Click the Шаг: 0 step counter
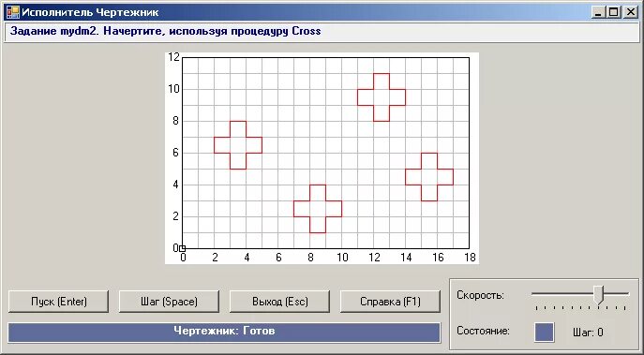Screen dimensions: 644x355 click(x=588, y=332)
